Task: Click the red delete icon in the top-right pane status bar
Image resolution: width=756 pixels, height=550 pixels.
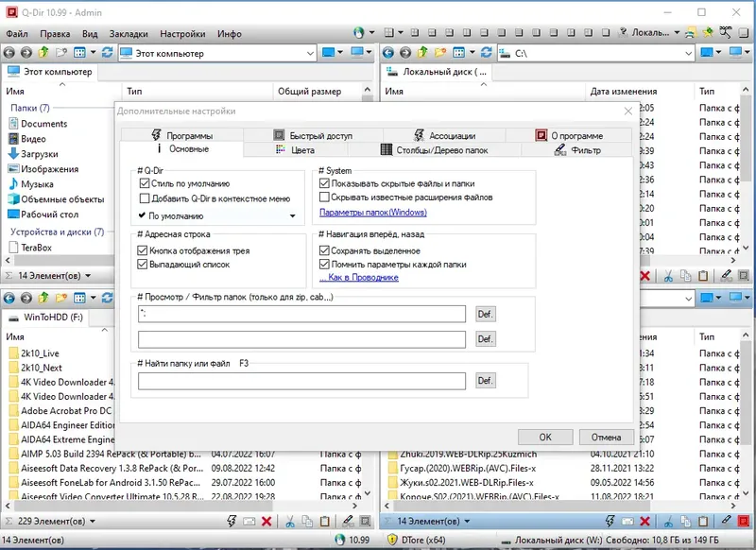Action: (645, 276)
